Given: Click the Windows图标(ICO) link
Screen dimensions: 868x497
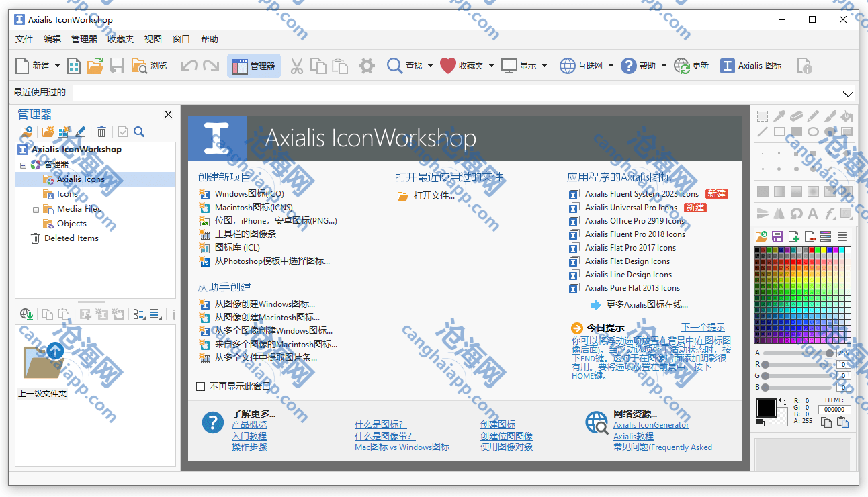Looking at the screenshot, I should click(x=249, y=194).
